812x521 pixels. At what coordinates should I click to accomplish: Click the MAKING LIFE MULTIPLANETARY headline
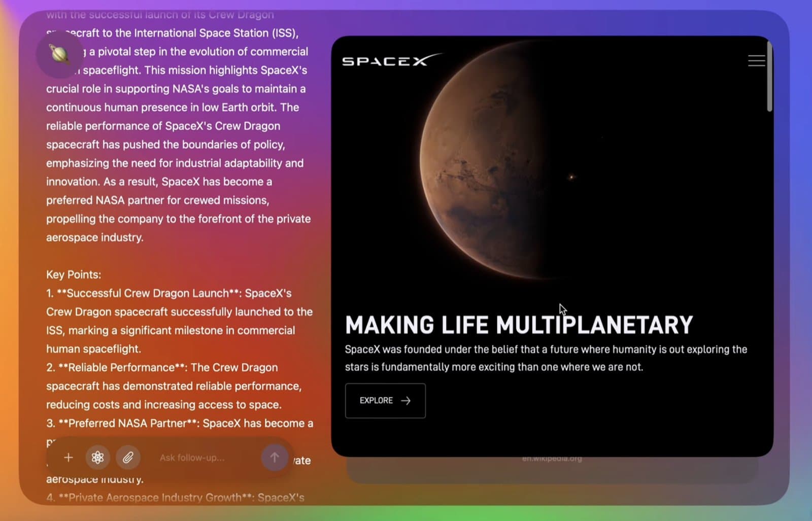(519, 325)
